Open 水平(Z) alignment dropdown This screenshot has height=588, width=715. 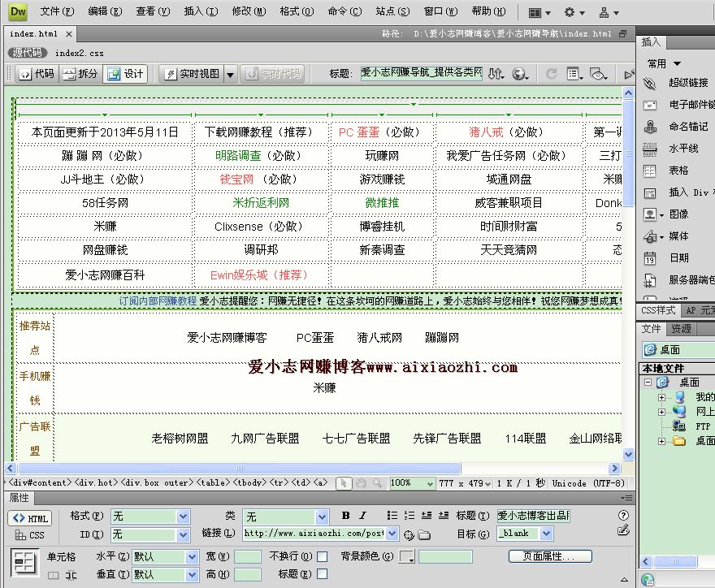(x=192, y=556)
